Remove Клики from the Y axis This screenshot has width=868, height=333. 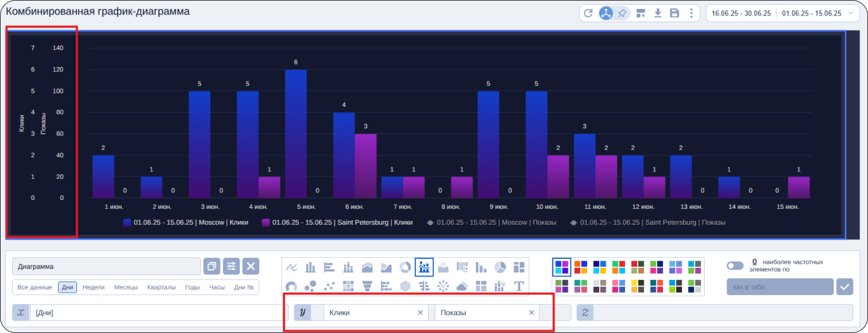420,313
